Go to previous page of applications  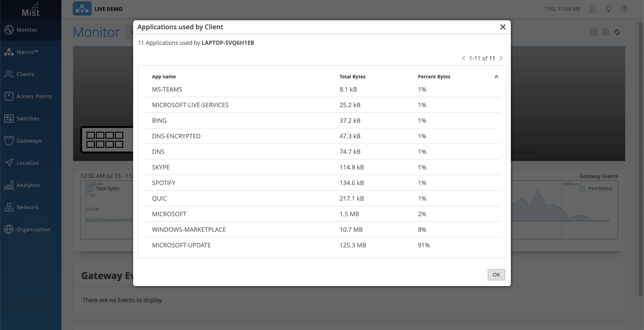[464, 59]
